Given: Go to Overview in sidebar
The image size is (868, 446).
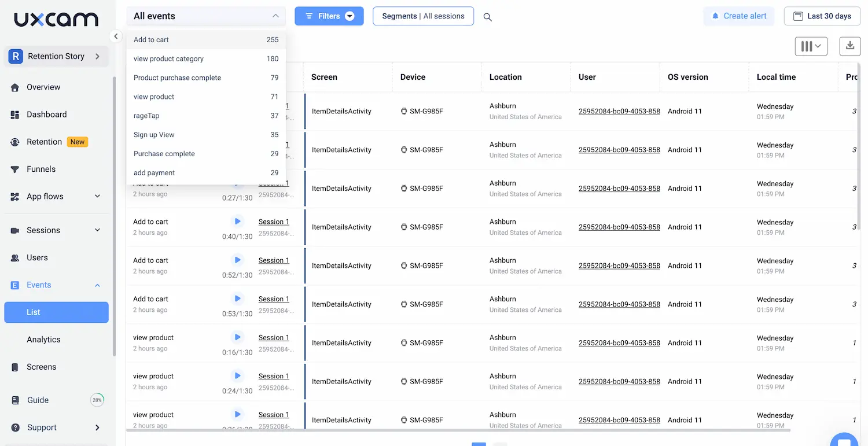Looking at the screenshot, I should point(43,87).
